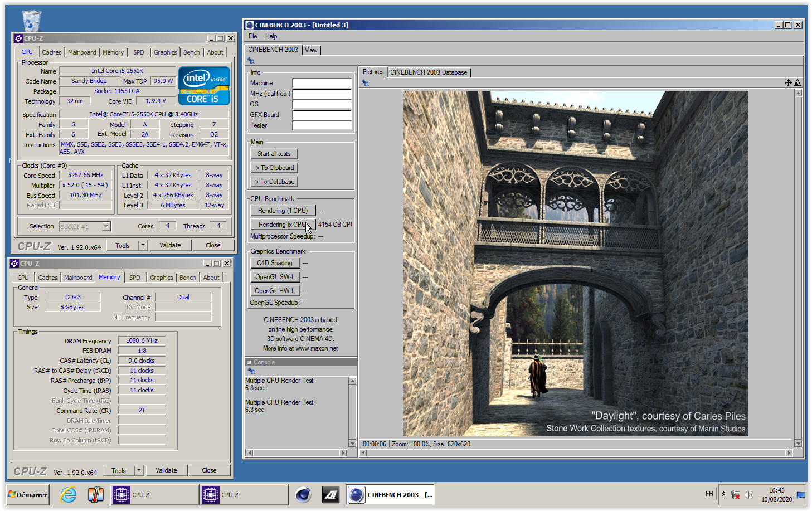Click the OS input field
The width and height of the screenshot is (812, 511).
pos(322,104)
